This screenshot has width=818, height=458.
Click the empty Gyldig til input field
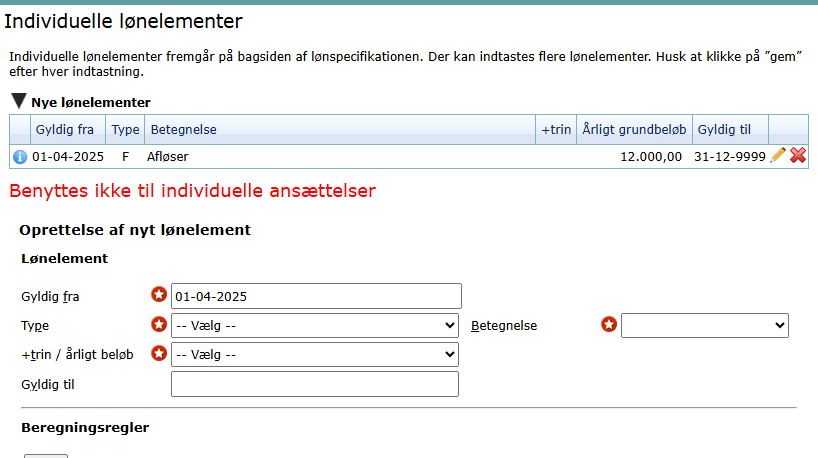pyautogui.click(x=315, y=384)
